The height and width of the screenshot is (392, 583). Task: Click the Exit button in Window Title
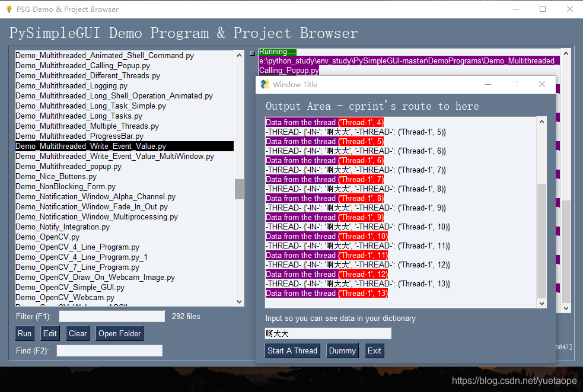click(x=374, y=350)
